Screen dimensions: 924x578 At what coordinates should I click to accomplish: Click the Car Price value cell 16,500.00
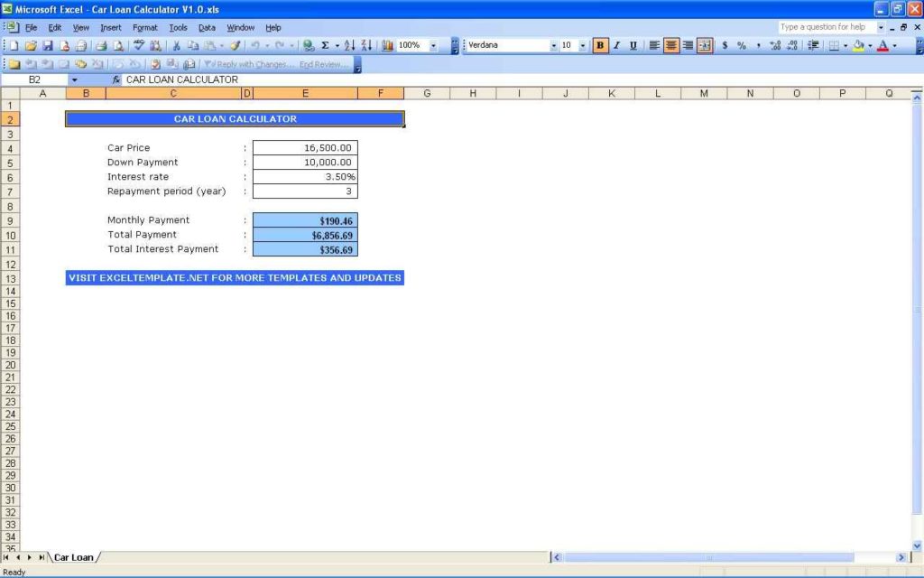coord(305,148)
